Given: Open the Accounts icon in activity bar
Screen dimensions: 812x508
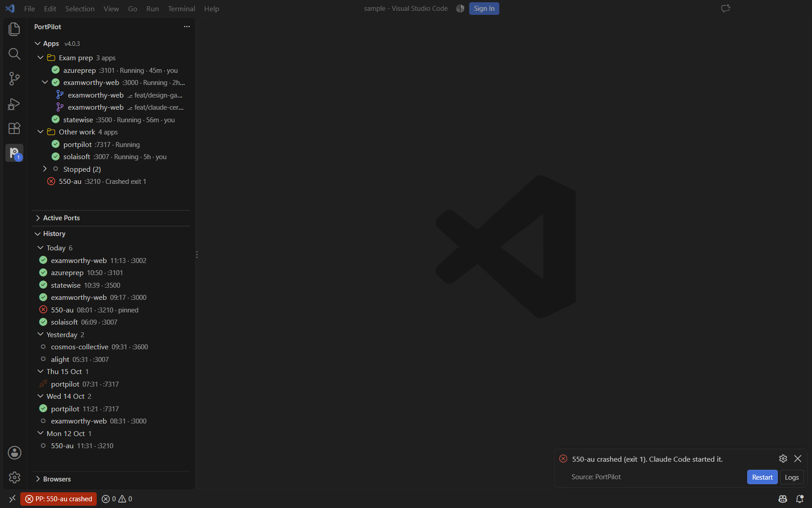Looking at the screenshot, I should (14, 453).
